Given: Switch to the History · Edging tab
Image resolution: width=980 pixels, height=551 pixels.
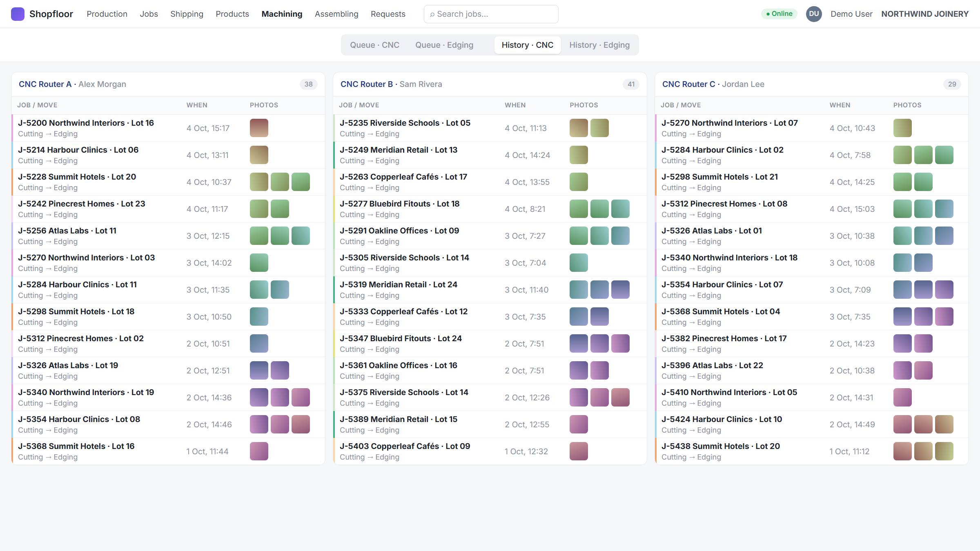Looking at the screenshot, I should [x=599, y=45].
